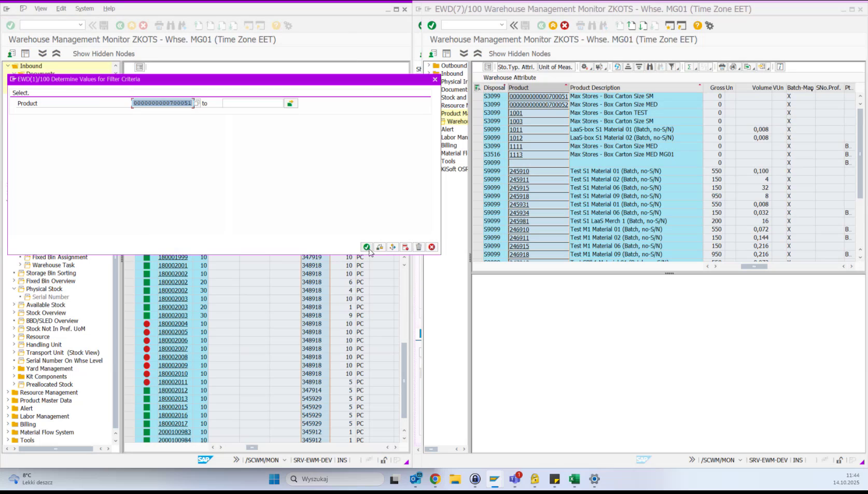Collapse the Inbound node in the monitor tree
Image resolution: width=868 pixels, height=494 pixels.
tap(7, 66)
